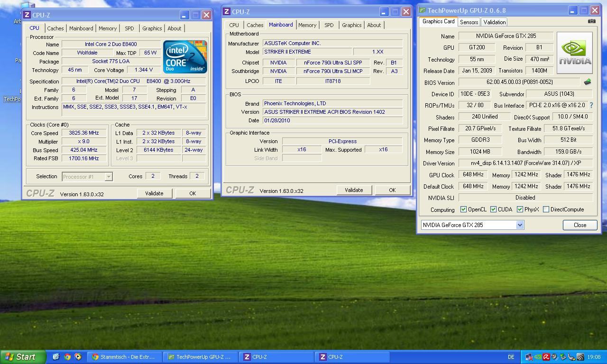The width and height of the screenshot is (607, 364).
Task: Open the NVIDIA GeForce GTX 285 dropdown
Action: [x=520, y=225]
